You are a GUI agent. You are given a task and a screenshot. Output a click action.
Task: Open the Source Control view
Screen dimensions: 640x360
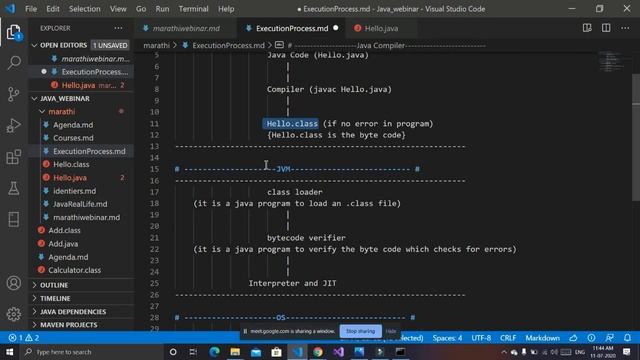pos(13,94)
